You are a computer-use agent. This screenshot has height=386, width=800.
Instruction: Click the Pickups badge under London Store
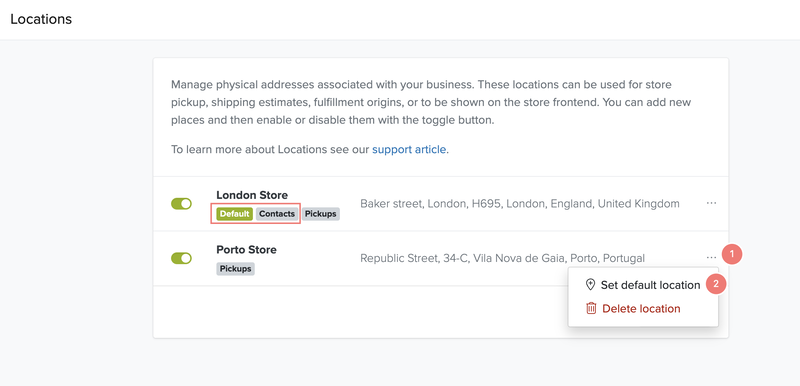click(x=320, y=214)
